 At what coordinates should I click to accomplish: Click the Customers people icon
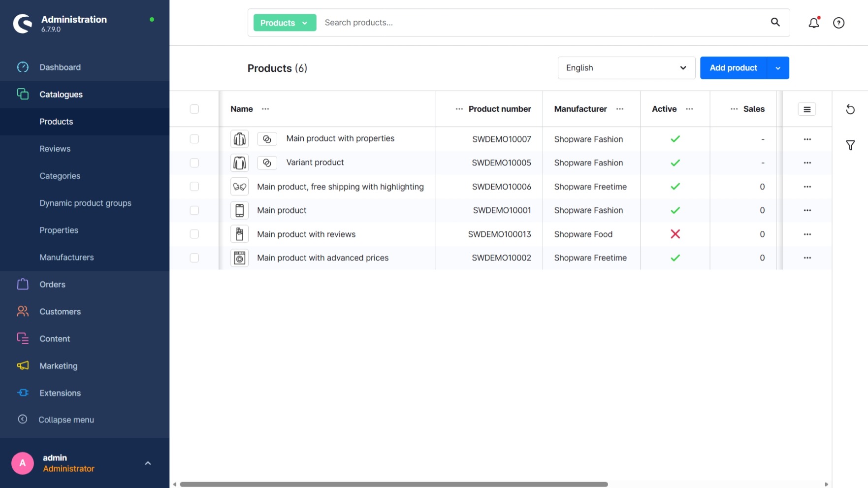pos(23,311)
